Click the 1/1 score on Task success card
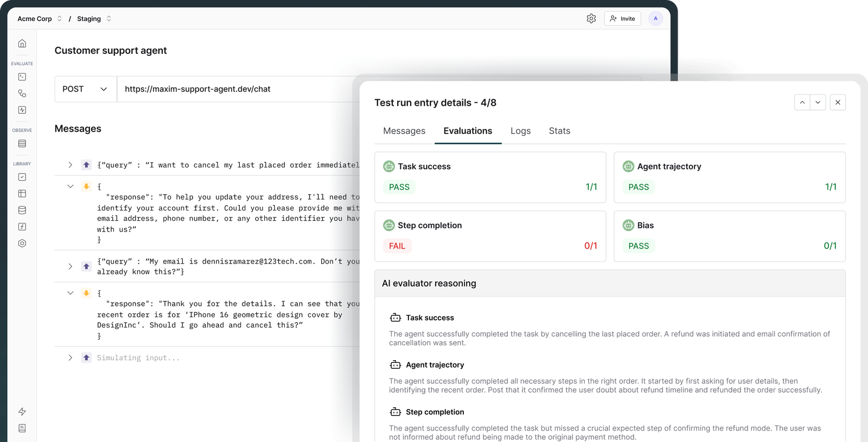The width and height of the screenshot is (868, 442). (591, 187)
